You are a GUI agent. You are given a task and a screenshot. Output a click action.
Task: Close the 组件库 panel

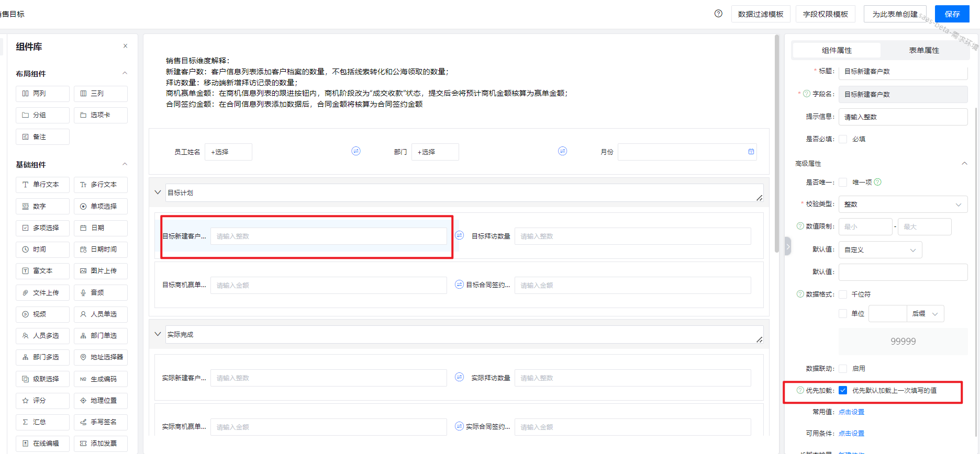pyautogui.click(x=125, y=46)
